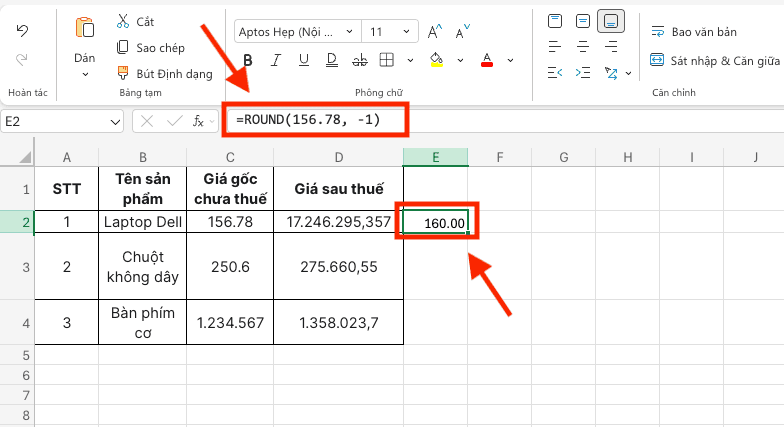
Task: Select top vertical alignment icon
Action: 554,21
